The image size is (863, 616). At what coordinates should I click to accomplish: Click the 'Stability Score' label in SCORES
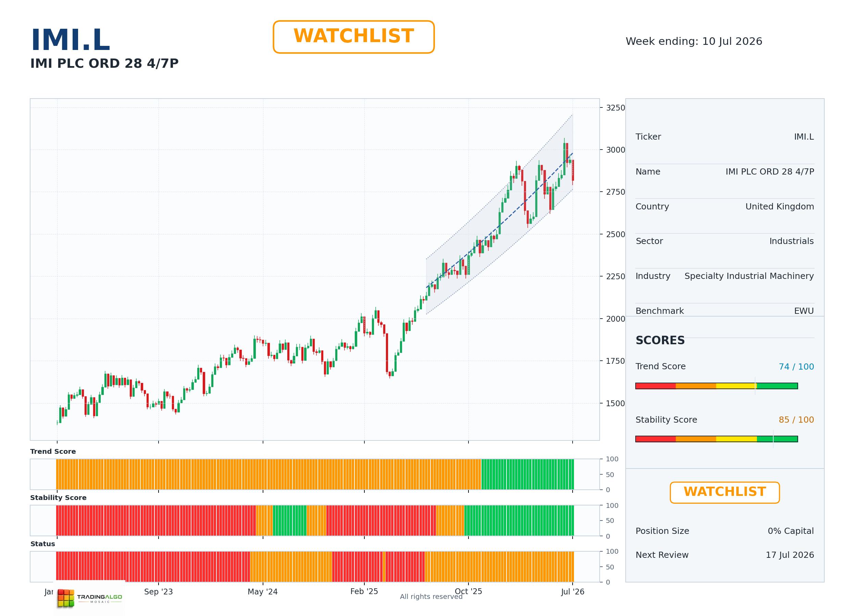666,420
